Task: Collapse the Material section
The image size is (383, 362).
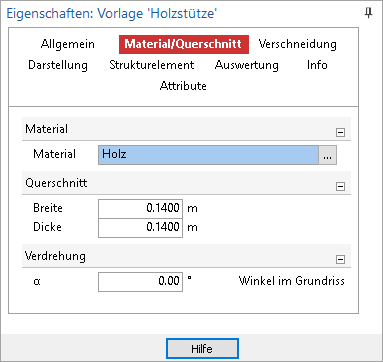Action: [340, 133]
